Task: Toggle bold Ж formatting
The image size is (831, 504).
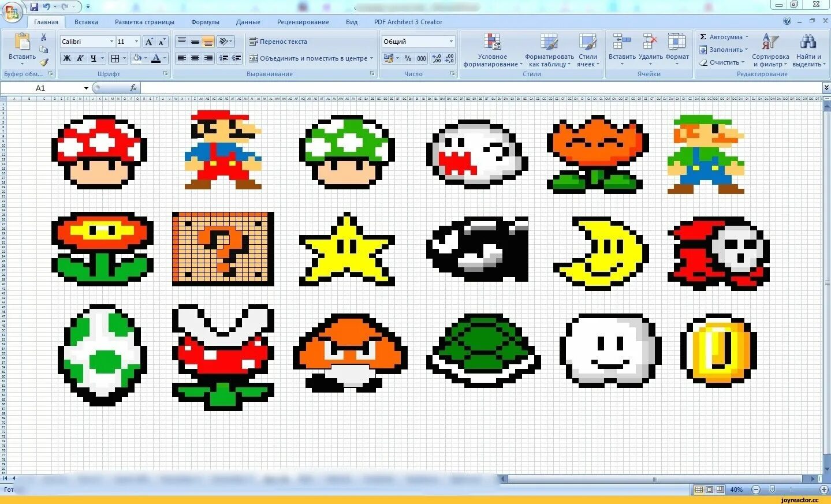Action: point(67,58)
